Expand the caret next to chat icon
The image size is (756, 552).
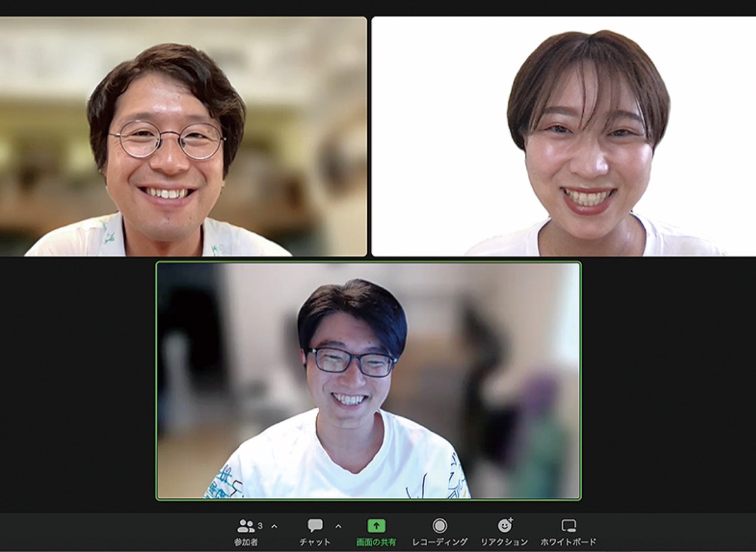point(338,526)
